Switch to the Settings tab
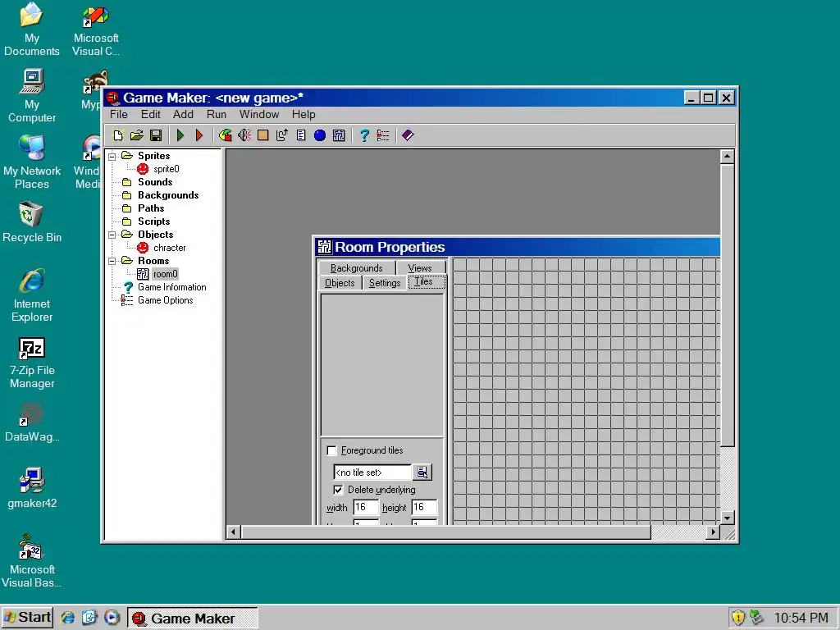840x630 pixels. [x=385, y=283]
